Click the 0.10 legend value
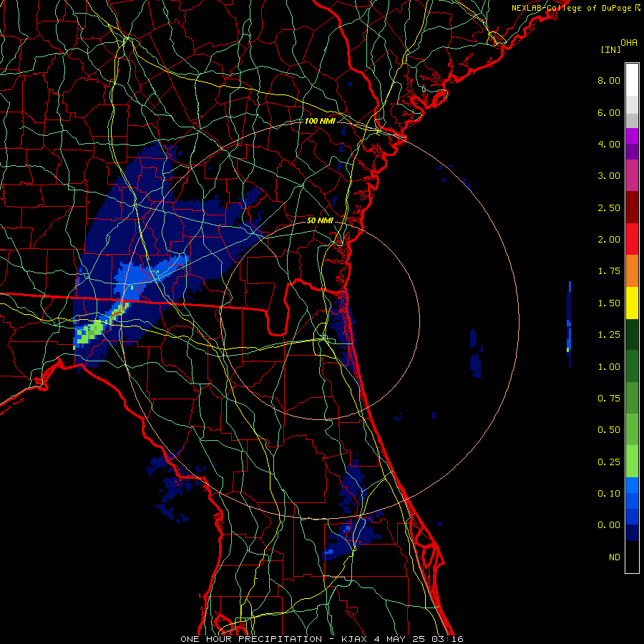Viewport: 644px width, 644px height. [x=609, y=494]
